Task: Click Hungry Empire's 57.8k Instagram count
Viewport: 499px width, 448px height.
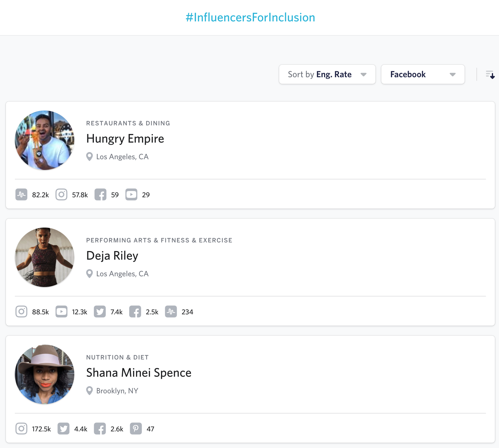Action: (80, 195)
